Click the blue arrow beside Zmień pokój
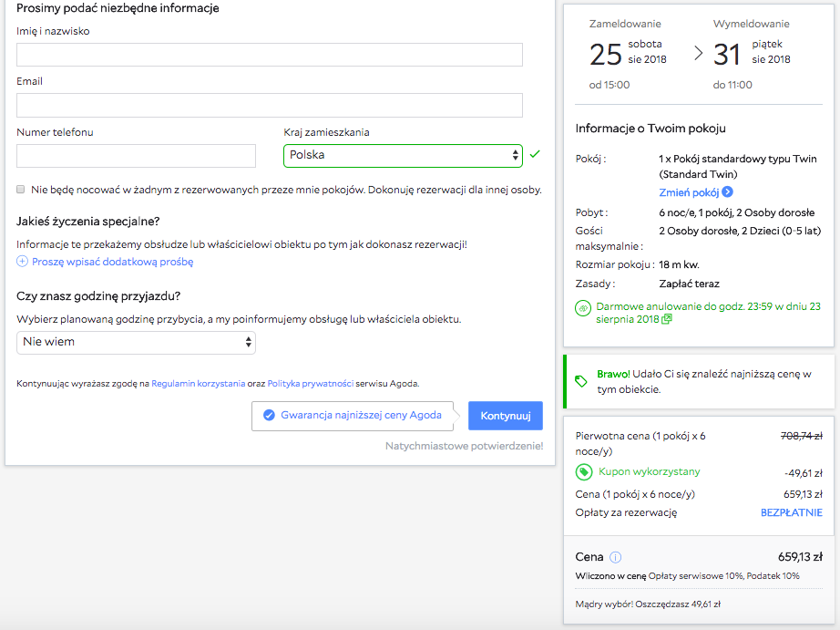This screenshot has width=840, height=630. point(727,192)
